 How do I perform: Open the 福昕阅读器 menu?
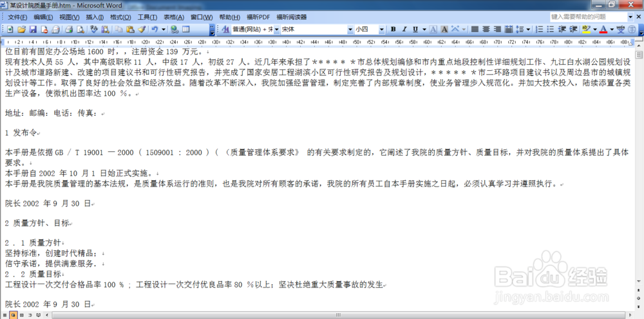click(292, 17)
